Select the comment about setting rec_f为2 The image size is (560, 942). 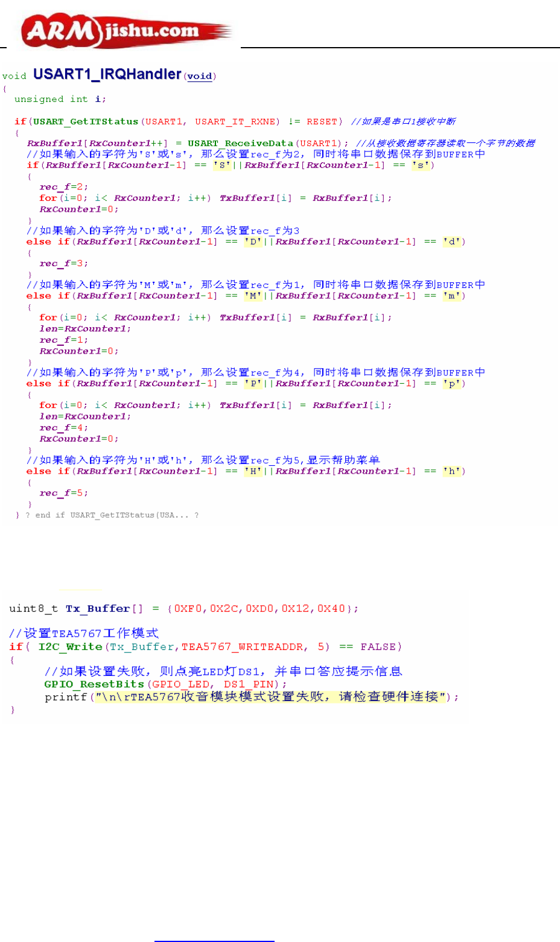click(256, 154)
